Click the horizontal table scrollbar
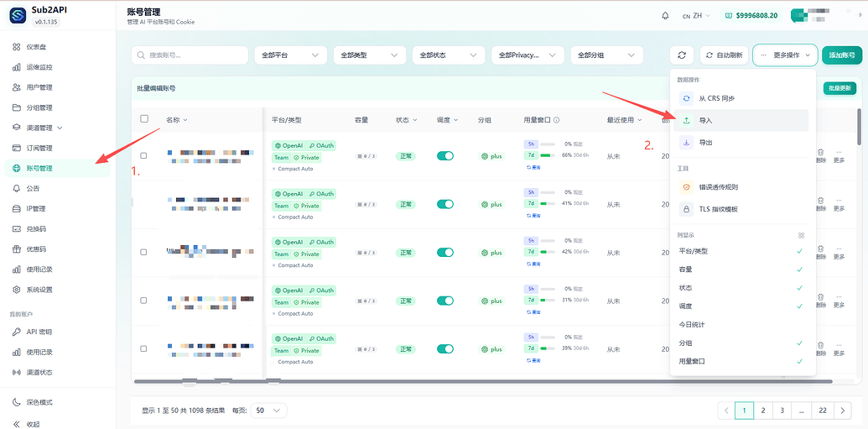The height and width of the screenshot is (429, 868). point(483,381)
